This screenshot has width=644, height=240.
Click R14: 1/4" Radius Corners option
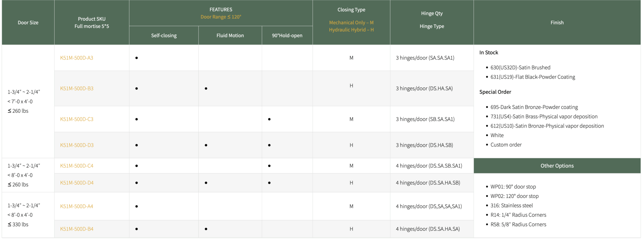click(x=518, y=215)
